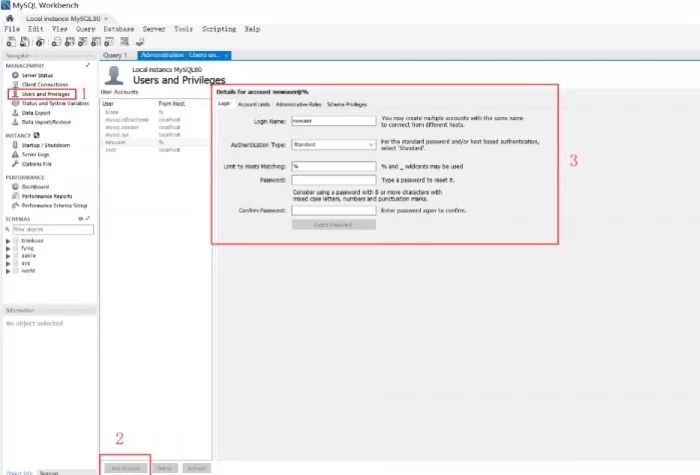Open Startup / Shutdown under Instance

46,145
